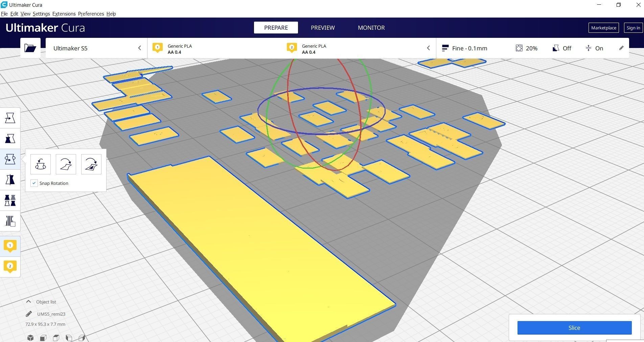Viewport: 644px width, 342px height.
Task: Toggle the Snap Rotation checkbox
Action: pos(34,183)
